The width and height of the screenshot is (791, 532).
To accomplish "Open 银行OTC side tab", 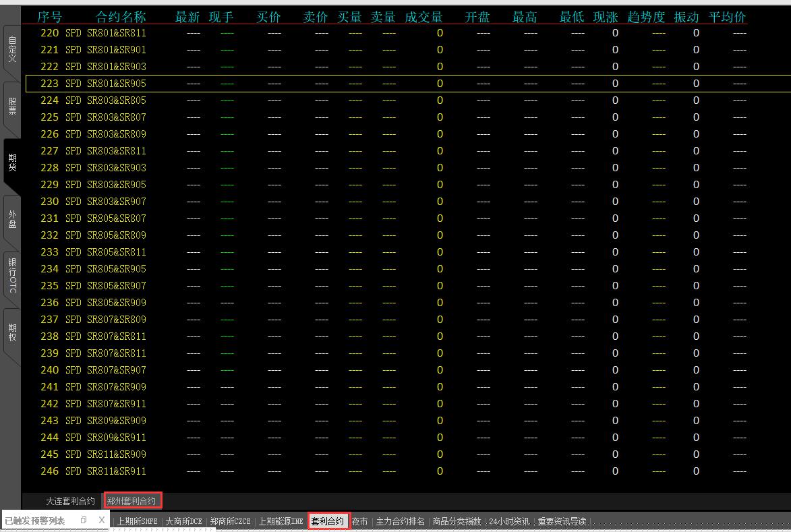I will 12,275.
